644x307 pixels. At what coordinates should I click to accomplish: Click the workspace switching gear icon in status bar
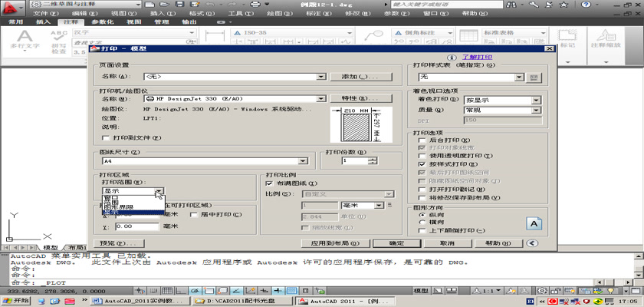pyautogui.click(x=543, y=291)
